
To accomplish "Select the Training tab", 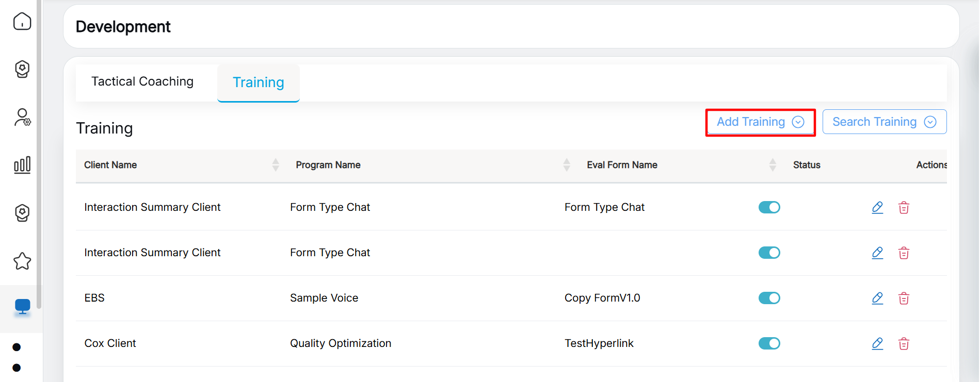I will pyautogui.click(x=258, y=82).
